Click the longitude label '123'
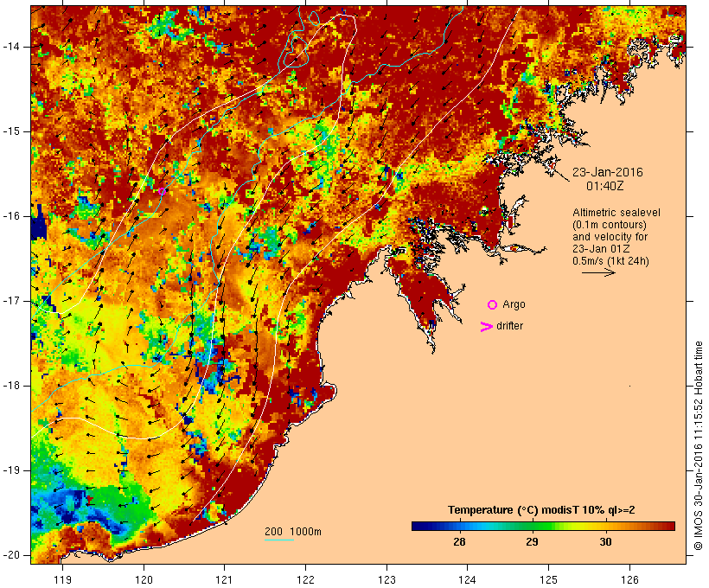Image resolution: width=709 pixels, height=588 pixels. [x=386, y=580]
